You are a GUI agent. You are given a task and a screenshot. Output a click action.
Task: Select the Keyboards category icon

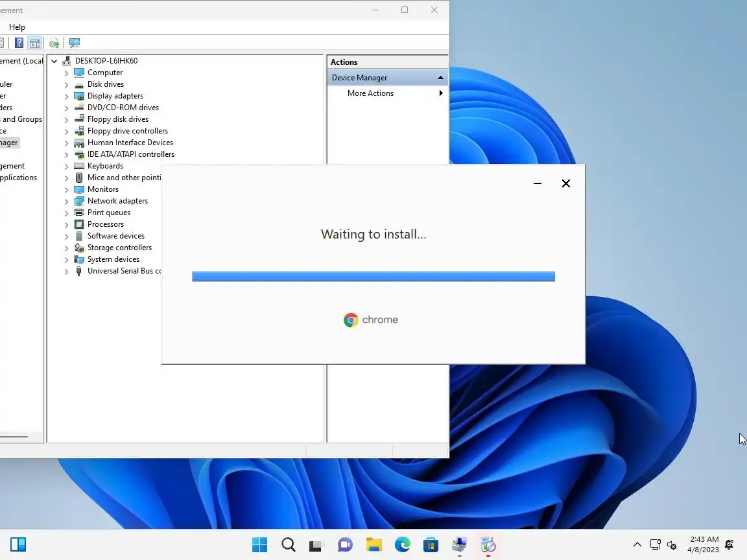(x=79, y=166)
